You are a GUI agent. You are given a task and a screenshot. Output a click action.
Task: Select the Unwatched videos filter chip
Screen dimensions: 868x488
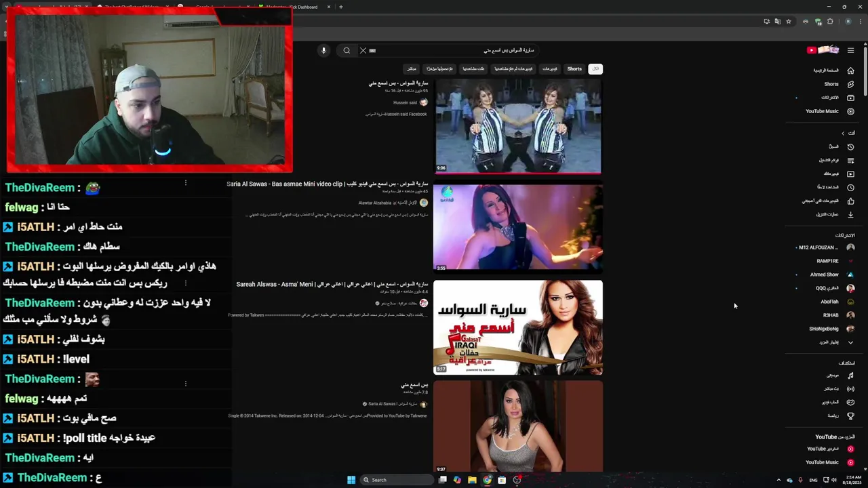pos(513,68)
